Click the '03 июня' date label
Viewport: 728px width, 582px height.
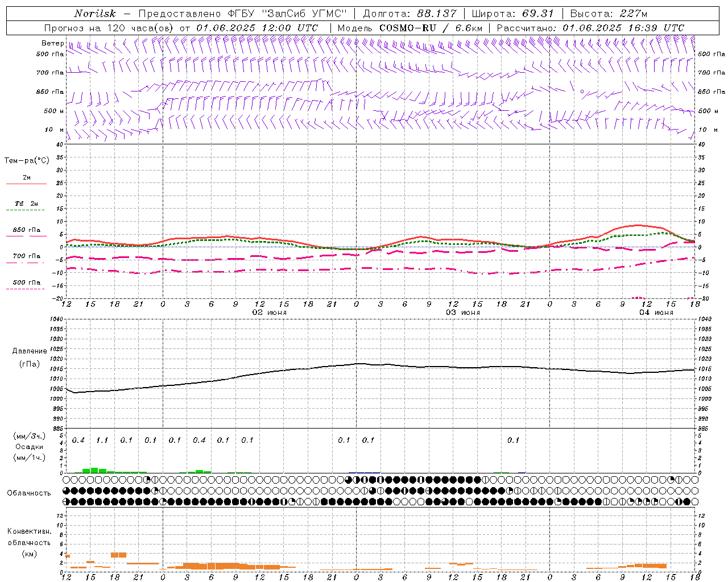click(x=463, y=313)
